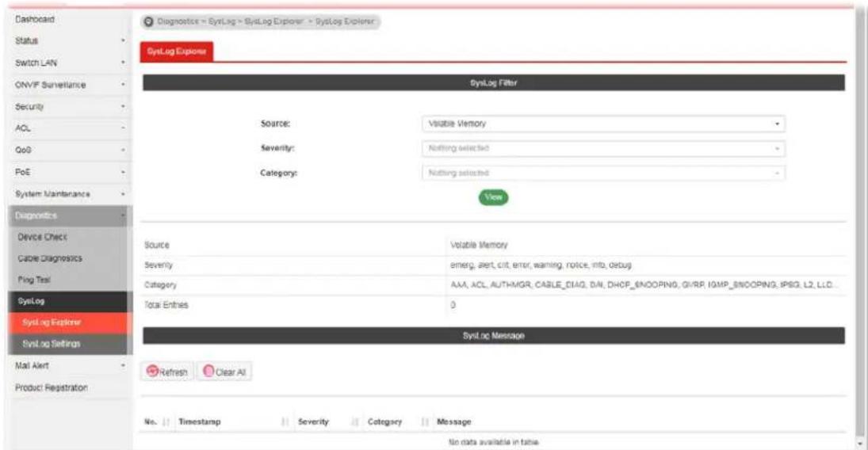Select the SysLog Explorer tab
Viewport: 868px width, 450px height.
coord(177,51)
